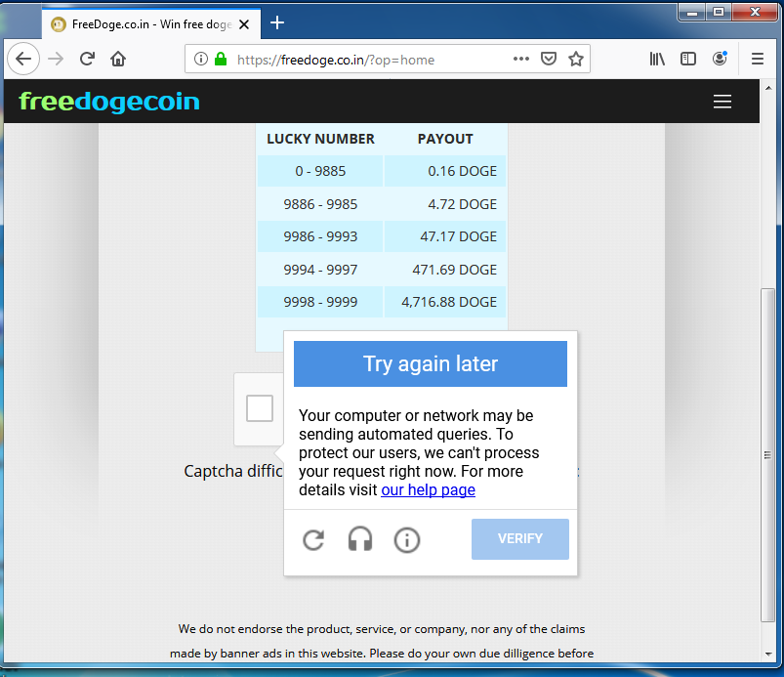This screenshot has width=784, height=677.
Task: Click the VERIFY button
Action: pyautogui.click(x=520, y=539)
